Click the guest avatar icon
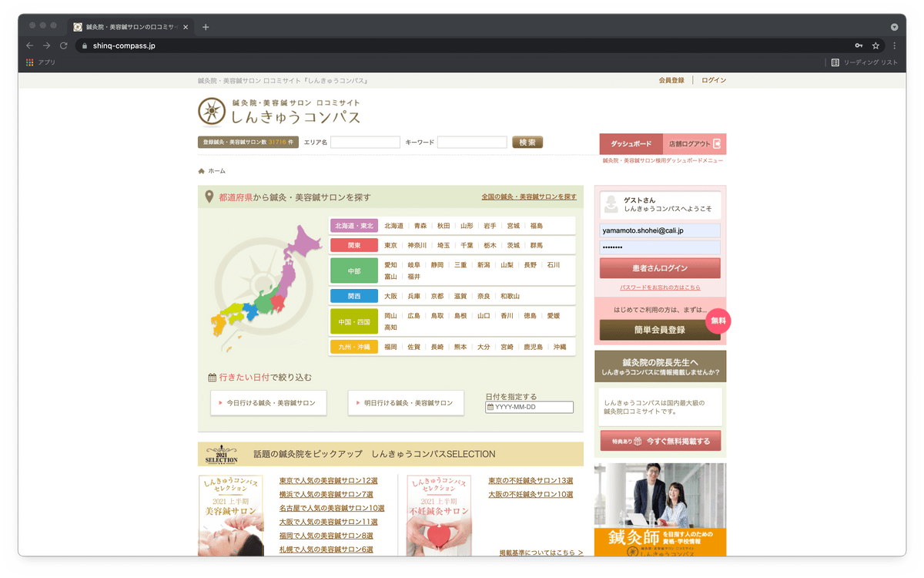The height and width of the screenshot is (578, 924). pos(611,204)
